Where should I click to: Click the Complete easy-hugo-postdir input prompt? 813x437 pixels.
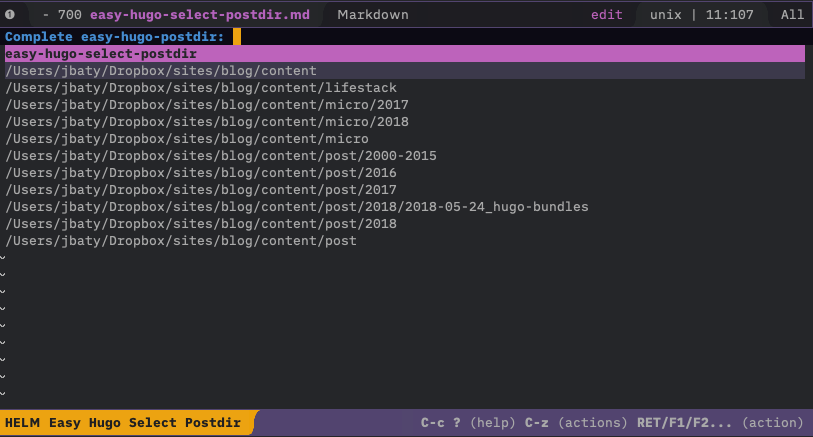115,37
